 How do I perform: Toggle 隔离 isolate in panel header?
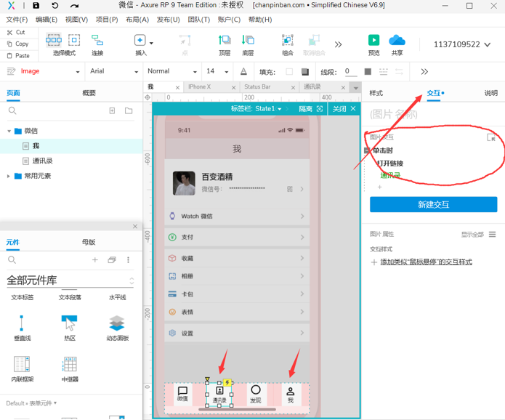point(310,109)
